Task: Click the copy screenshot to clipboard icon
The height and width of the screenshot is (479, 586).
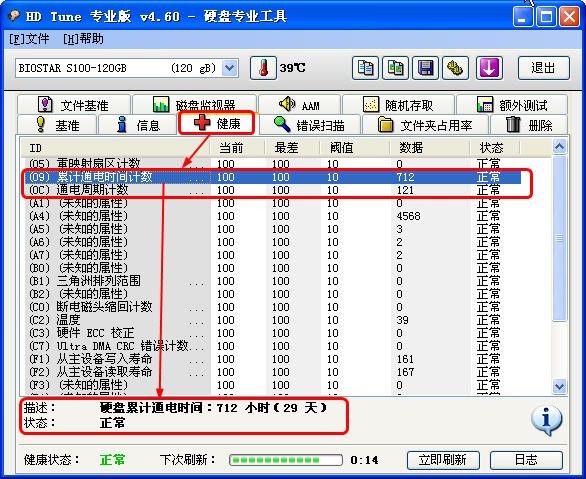Action: 395,68
